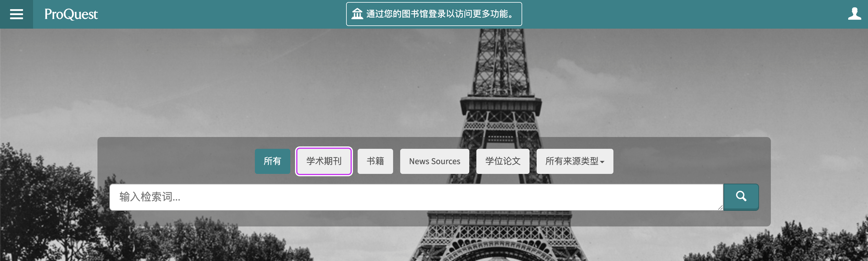The height and width of the screenshot is (261, 868).
Task: Open the hamburger navigation menu
Action: (16, 14)
